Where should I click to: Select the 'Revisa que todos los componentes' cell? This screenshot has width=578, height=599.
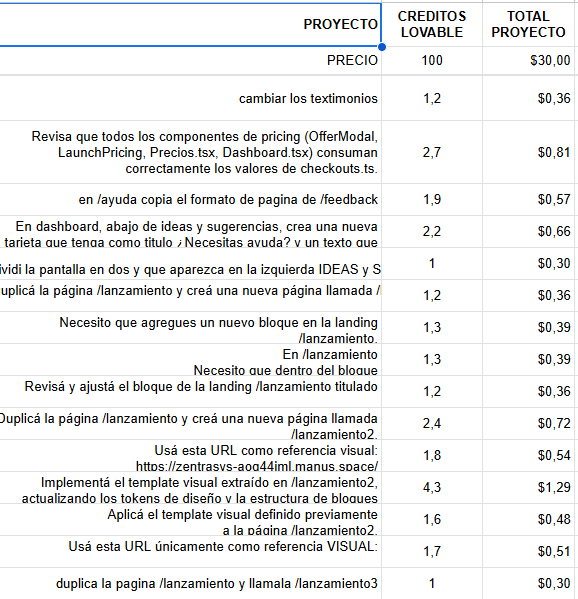point(190,152)
